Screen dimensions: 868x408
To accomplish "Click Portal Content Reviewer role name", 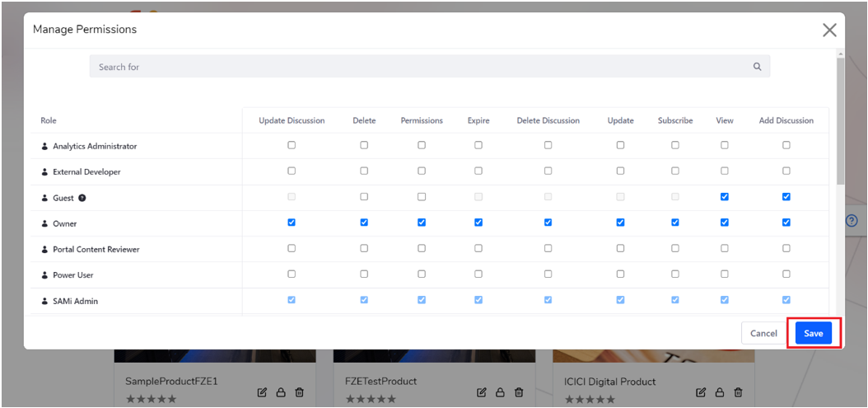I will pos(96,250).
